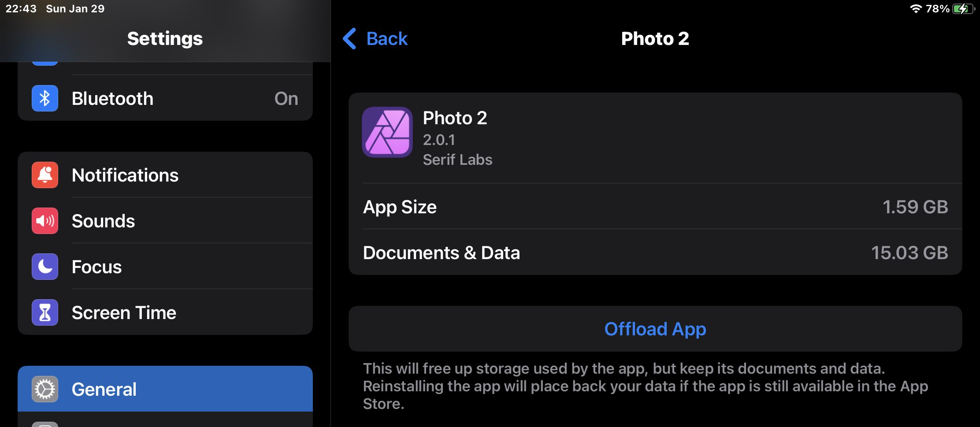
Task: Select the Focus settings row
Action: (x=165, y=267)
